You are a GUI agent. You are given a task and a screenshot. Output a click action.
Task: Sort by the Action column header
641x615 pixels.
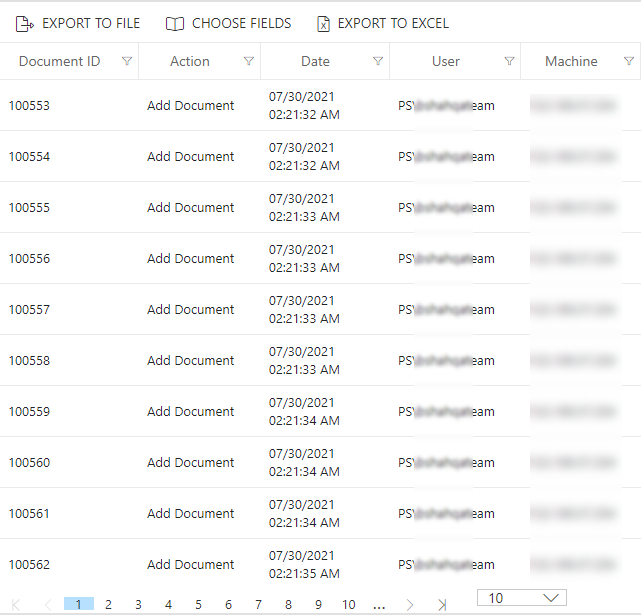point(190,61)
